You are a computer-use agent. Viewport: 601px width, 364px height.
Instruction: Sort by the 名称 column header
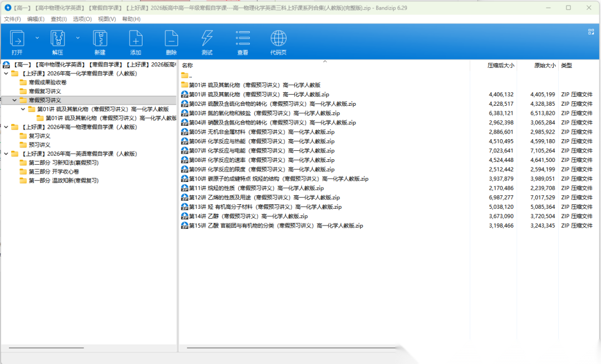click(188, 66)
